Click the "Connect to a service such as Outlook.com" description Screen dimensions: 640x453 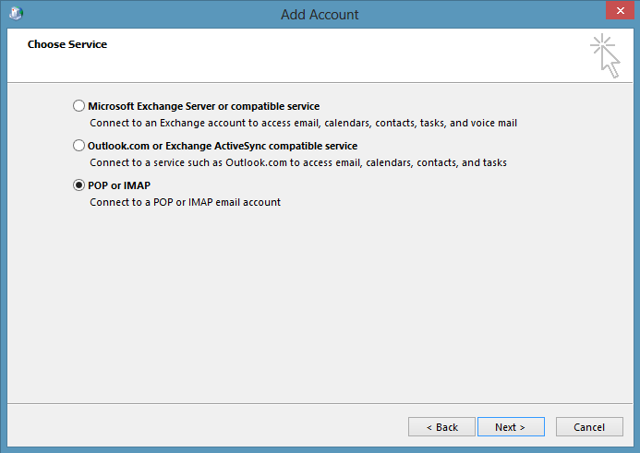click(x=298, y=162)
